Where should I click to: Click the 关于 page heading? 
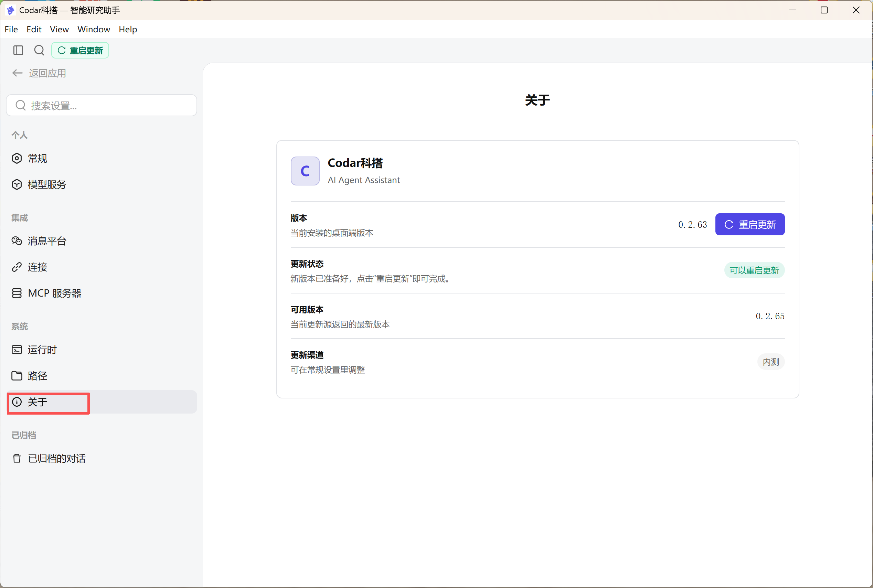click(538, 100)
